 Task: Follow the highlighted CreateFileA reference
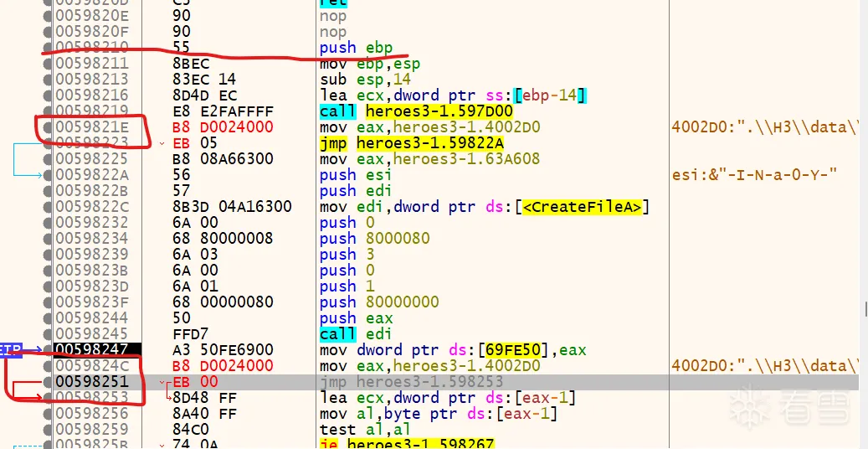(585, 207)
